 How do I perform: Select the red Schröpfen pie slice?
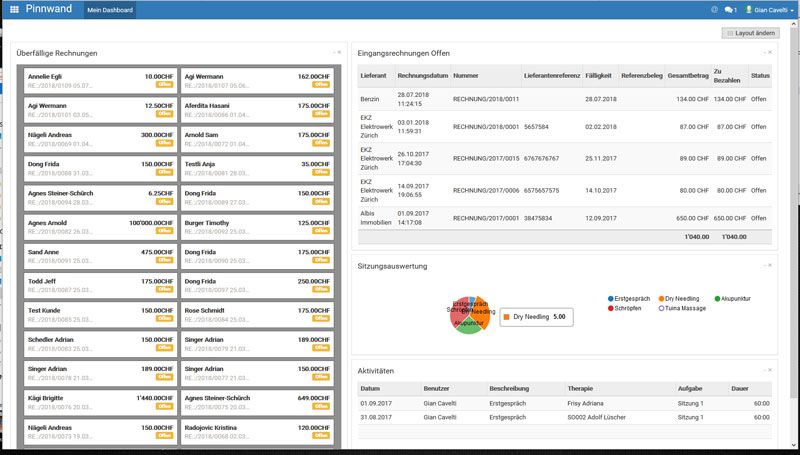[x=457, y=313]
